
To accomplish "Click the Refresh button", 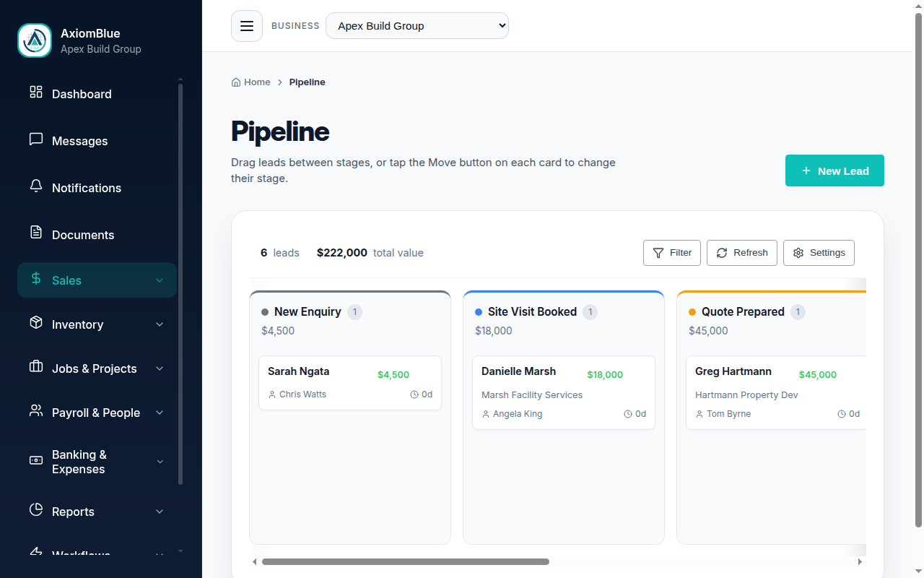I will (742, 253).
